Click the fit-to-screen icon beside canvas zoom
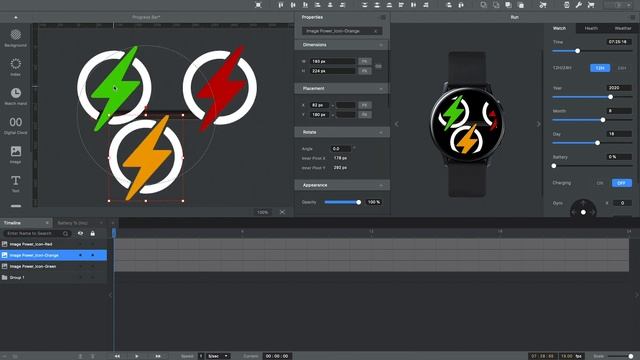Image resolution: width=640 pixels, height=360 pixels. click(x=282, y=212)
